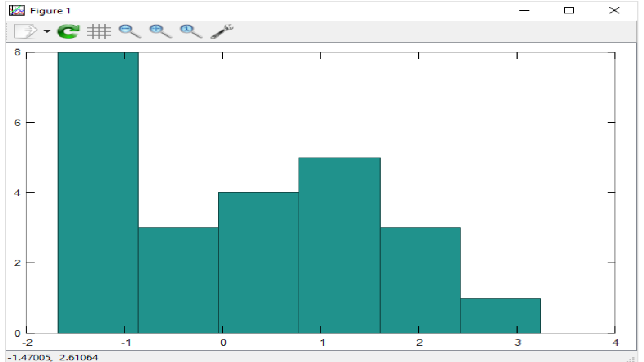The width and height of the screenshot is (644, 362).
Task: Click the export plot icon
Action: (24, 32)
